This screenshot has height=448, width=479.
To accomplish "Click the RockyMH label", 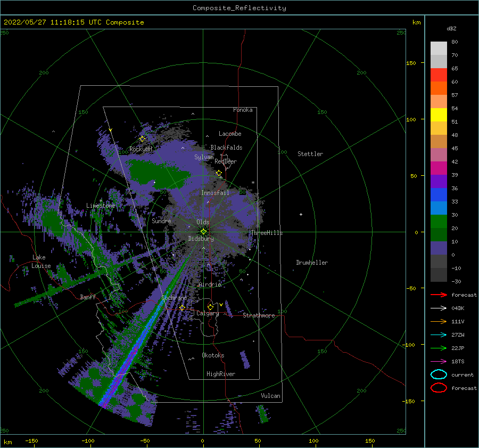I will [141, 149].
